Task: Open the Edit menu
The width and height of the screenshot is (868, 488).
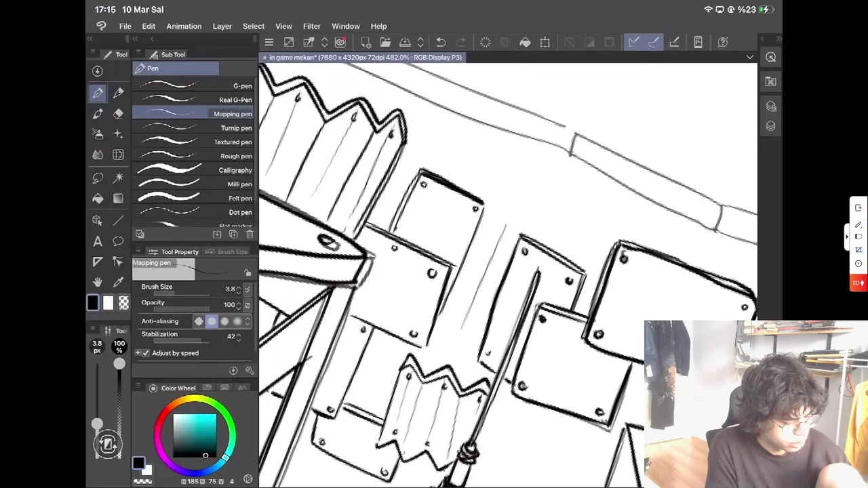Action: point(149,26)
